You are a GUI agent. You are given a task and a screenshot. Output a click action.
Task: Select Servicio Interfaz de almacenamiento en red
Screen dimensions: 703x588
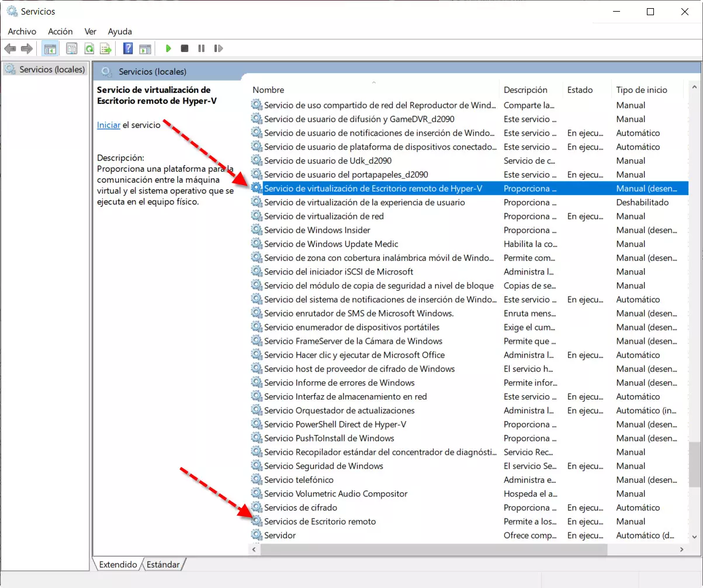[469, 396]
